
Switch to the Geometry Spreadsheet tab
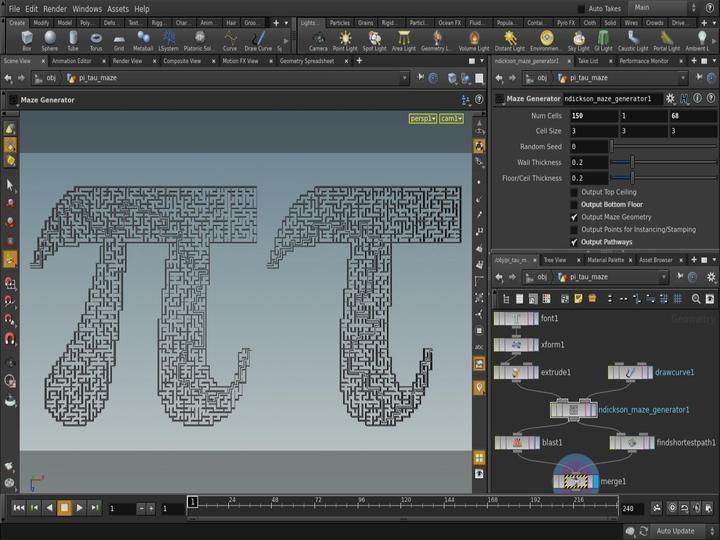coord(307,61)
